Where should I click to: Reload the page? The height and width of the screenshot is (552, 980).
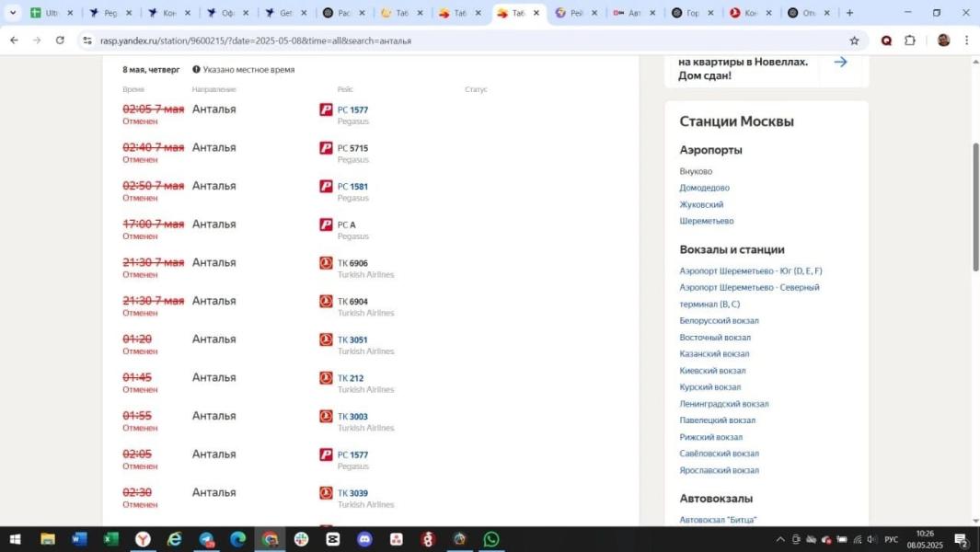tap(60, 40)
